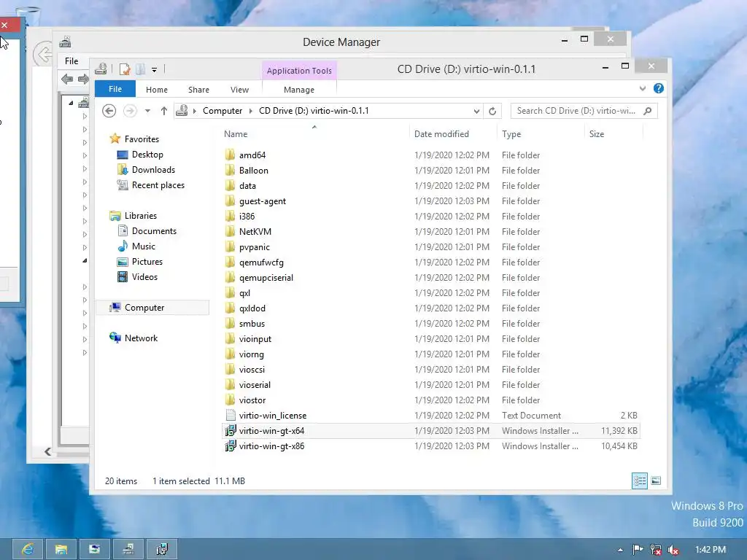Click Device Manager back arrow toolbar button
Viewport: 747px width, 560px height.
coord(67,79)
